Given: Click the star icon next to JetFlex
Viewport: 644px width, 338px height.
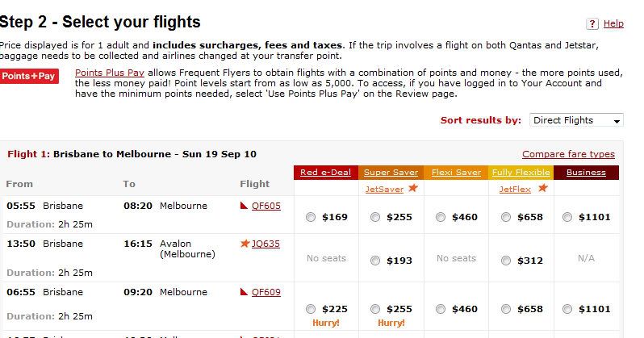Looking at the screenshot, I should (543, 188).
